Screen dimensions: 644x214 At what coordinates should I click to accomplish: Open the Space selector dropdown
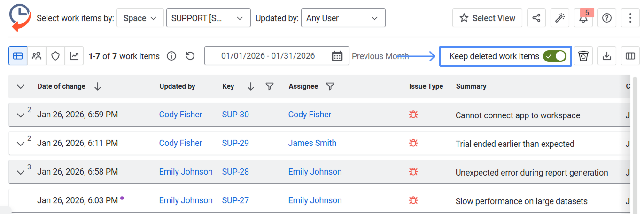[140, 18]
